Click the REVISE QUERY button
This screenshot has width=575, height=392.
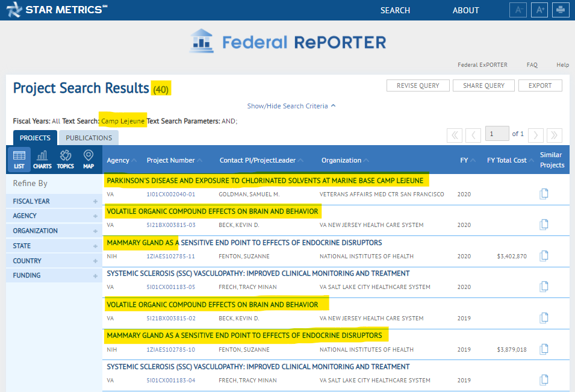click(x=418, y=86)
